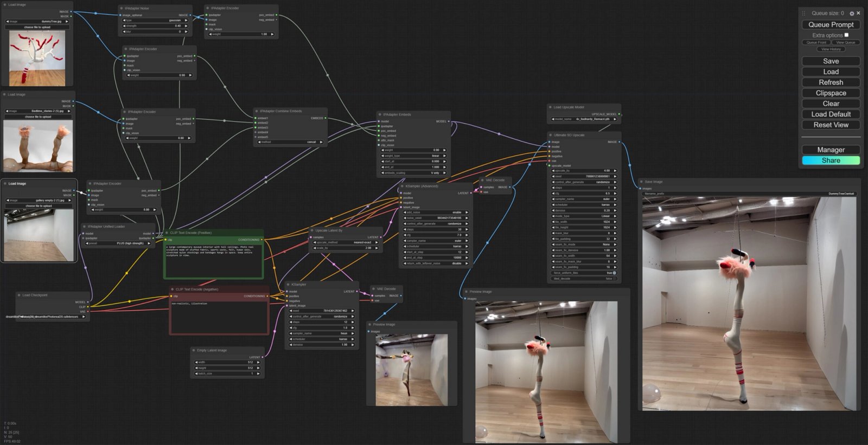The image size is (868, 445).
Task: Open mode_type combo in Ultimate SD Upscale
Action: pos(584,216)
